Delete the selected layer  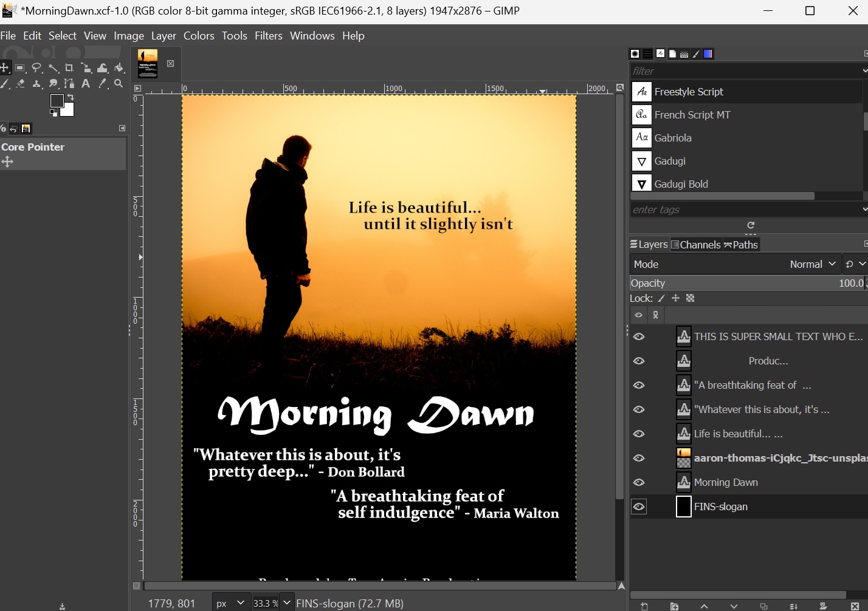point(855,606)
